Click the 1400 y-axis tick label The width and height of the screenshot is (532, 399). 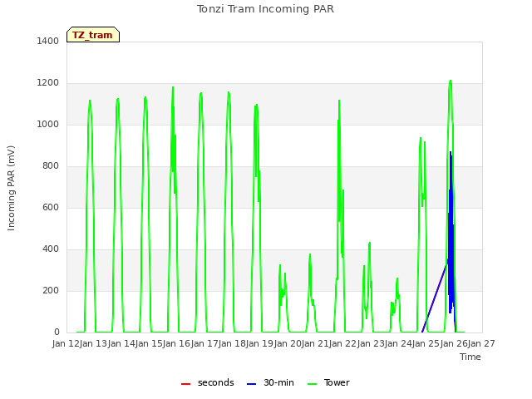click(x=48, y=41)
